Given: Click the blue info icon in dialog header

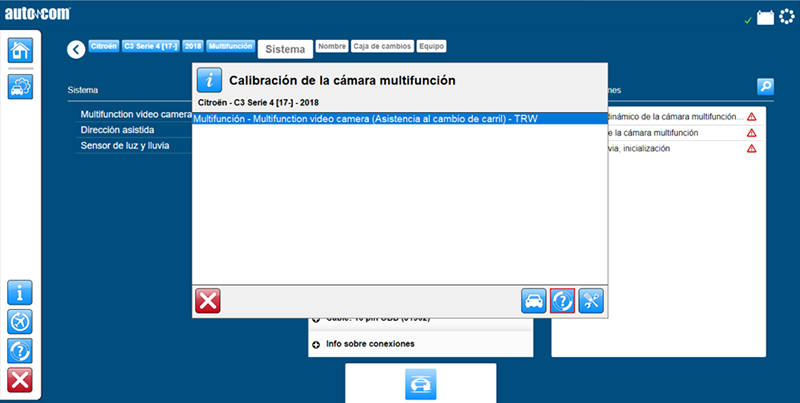Looking at the screenshot, I should 209,80.
